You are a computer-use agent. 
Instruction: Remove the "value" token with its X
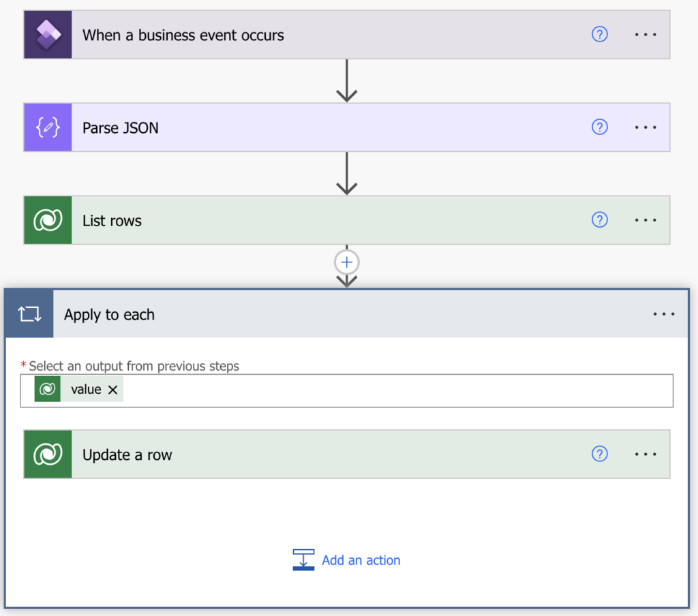coord(113,390)
